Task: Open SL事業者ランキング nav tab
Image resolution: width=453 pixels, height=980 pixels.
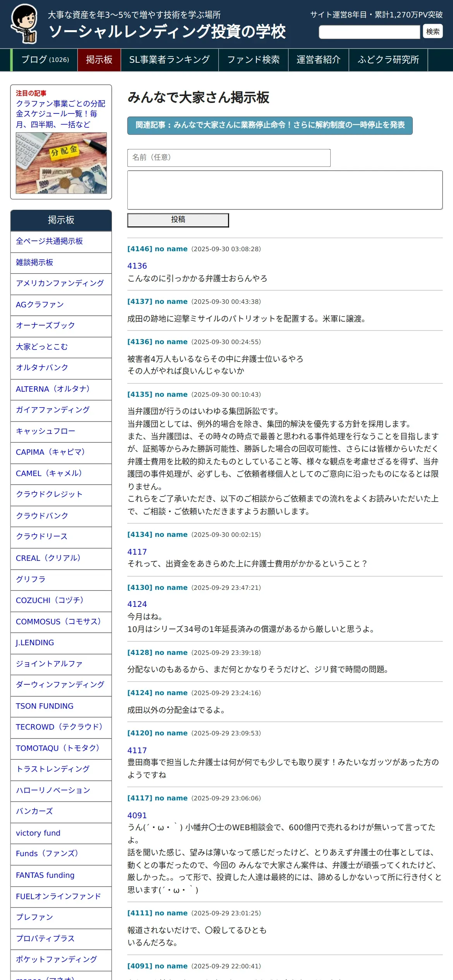Action: (170, 60)
